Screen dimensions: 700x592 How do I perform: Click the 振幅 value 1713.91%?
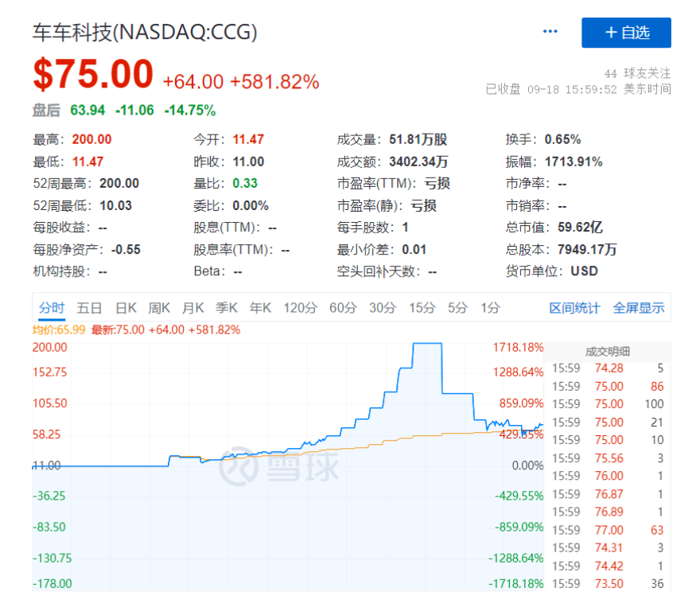pos(574,162)
